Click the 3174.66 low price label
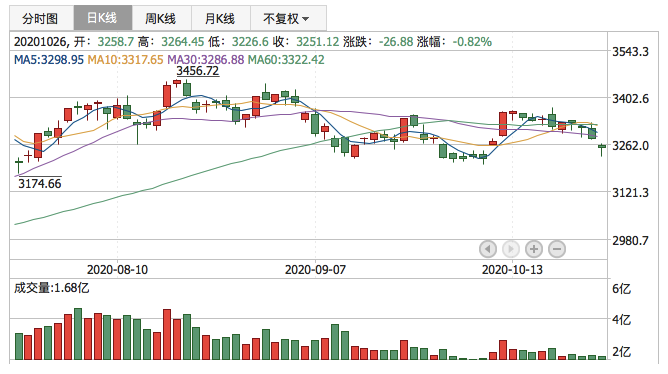 tap(40, 183)
